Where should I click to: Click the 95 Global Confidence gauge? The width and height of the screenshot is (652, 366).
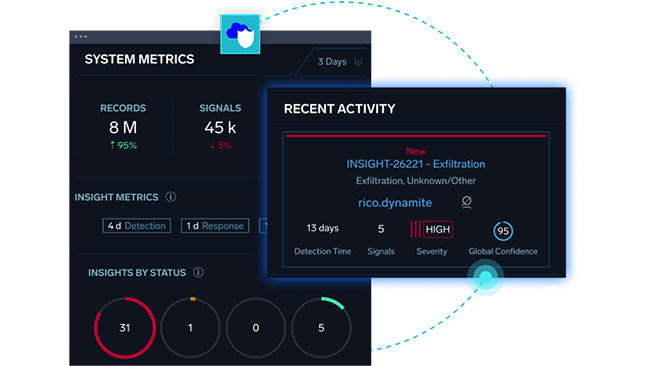tap(503, 231)
